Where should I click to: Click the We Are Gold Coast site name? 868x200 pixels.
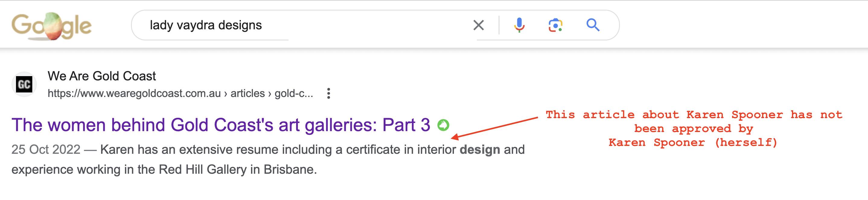point(102,76)
